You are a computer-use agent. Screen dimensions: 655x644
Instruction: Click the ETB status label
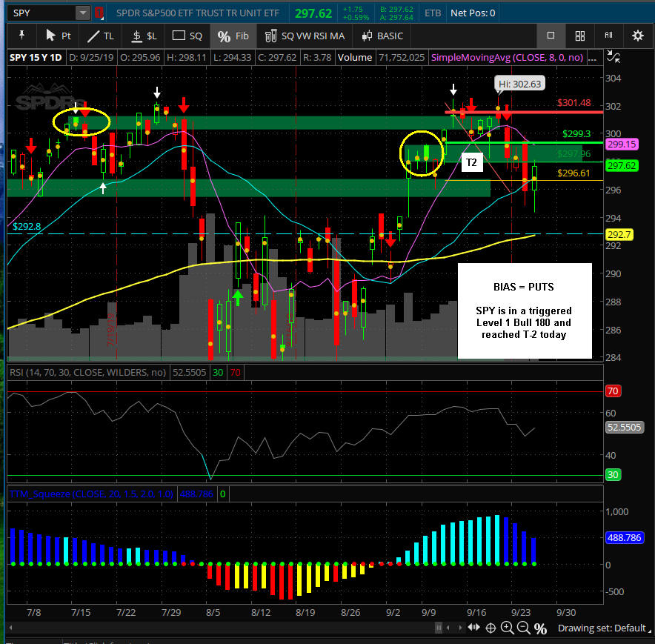433,13
